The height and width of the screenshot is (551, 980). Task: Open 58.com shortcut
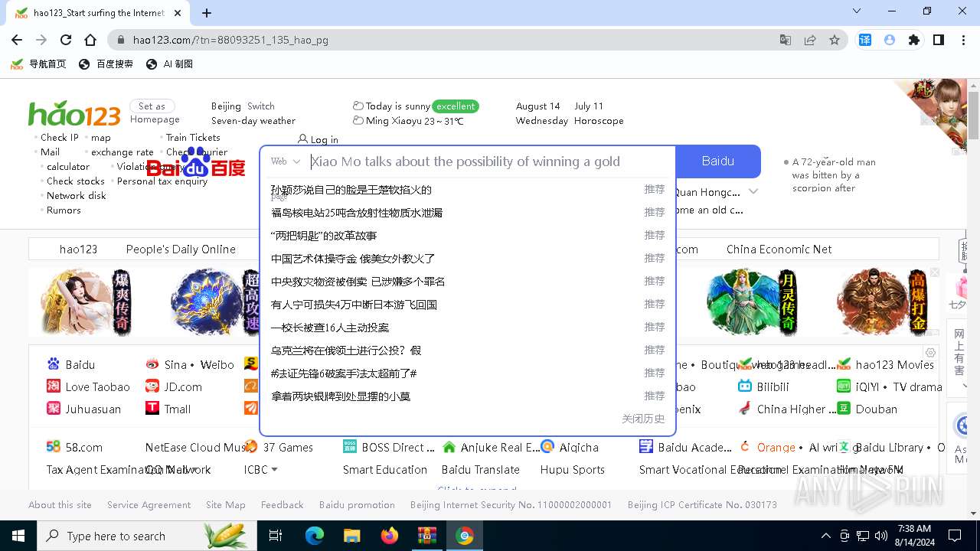coord(74,447)
